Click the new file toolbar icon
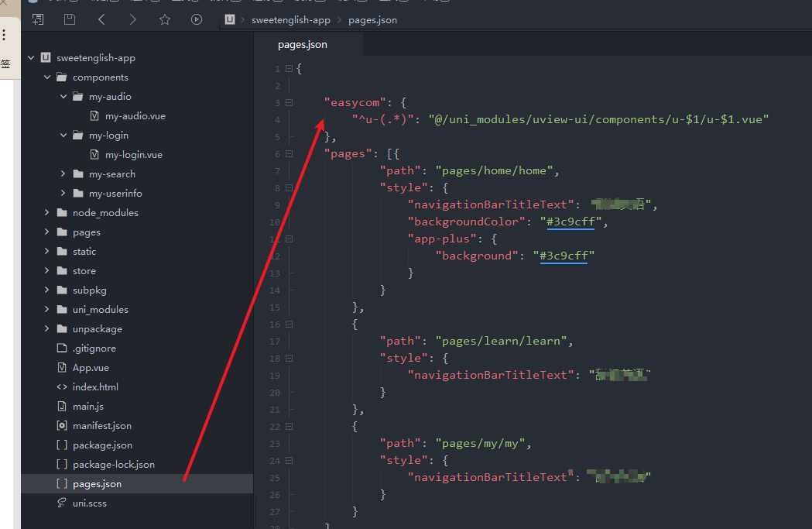 coord(37,19)
